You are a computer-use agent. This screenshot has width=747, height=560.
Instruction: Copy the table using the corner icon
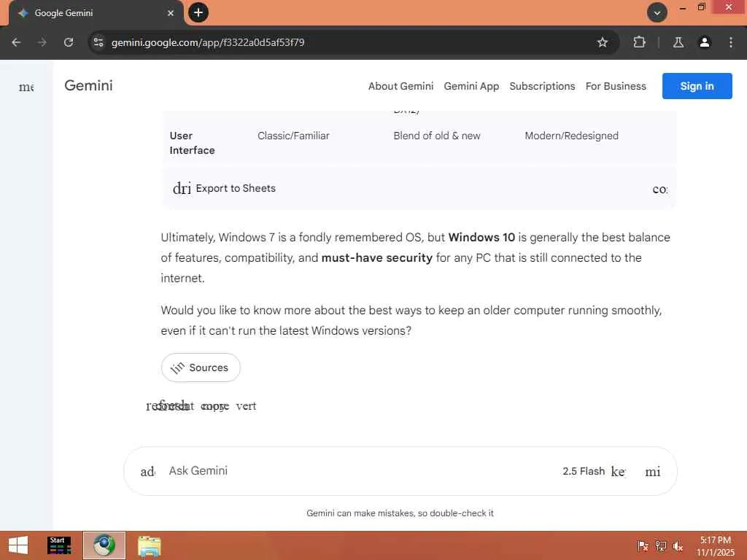pos(659,189)
